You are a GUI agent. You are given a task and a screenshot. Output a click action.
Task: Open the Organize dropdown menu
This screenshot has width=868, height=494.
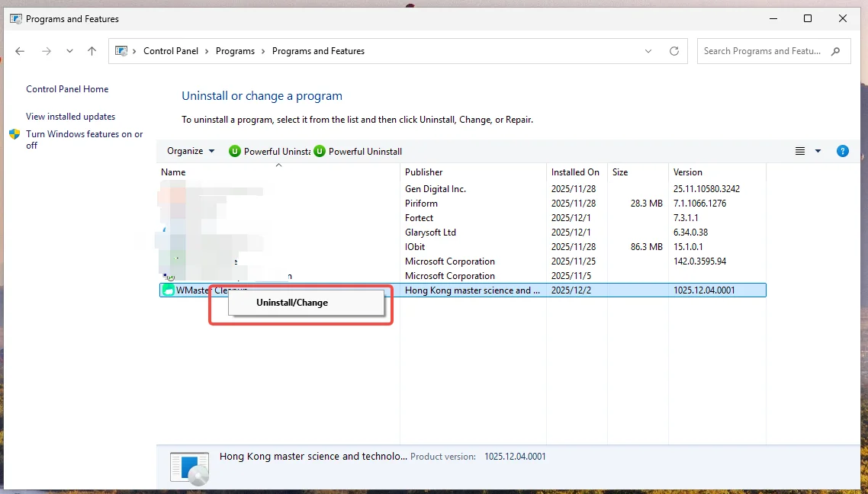pyautogui.click(x=189, y=151)
